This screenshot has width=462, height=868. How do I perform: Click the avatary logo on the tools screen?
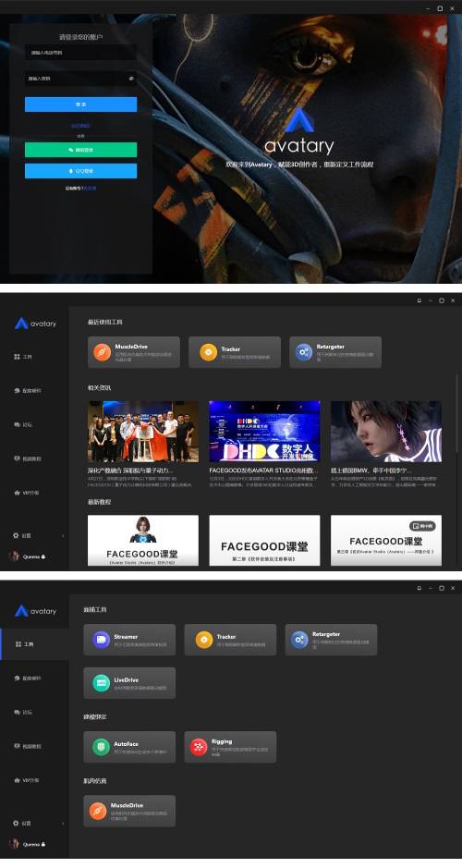click(x=35, y=611)
